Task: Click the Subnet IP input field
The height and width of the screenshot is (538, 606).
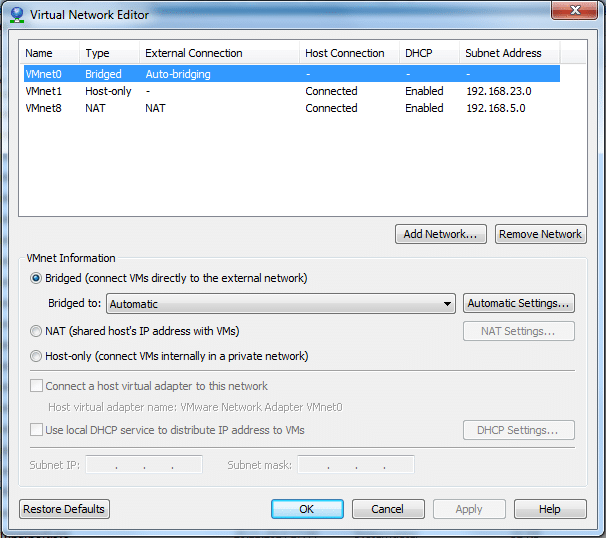Action: (144, 464)
